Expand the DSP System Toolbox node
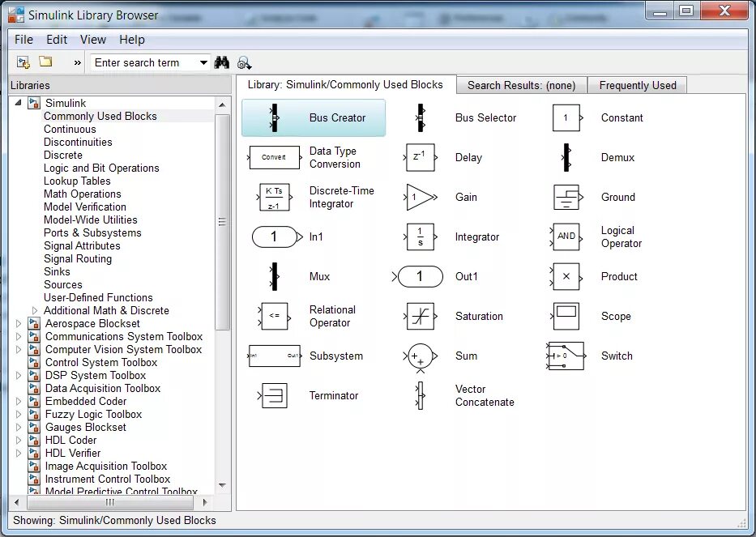Image resolution: width=756 pixels, height=537 pixels. click(19, 376)
